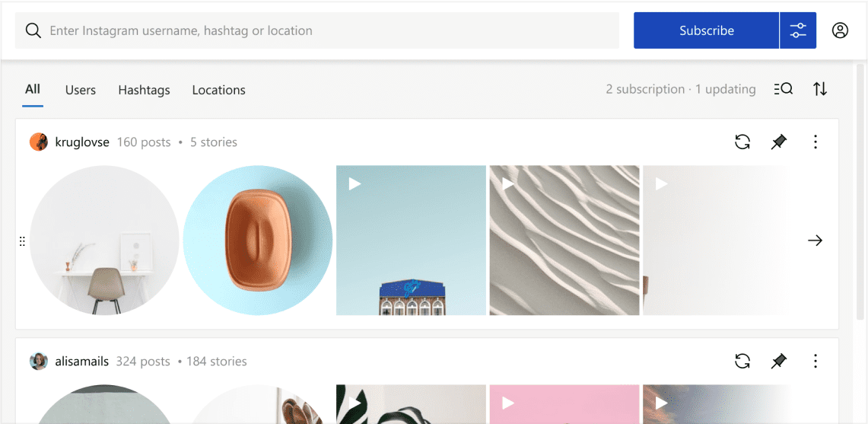The height and width of the screenshot is (424, 868).
Task: Switch to the Hashtags tab
Action: (144, 90)
